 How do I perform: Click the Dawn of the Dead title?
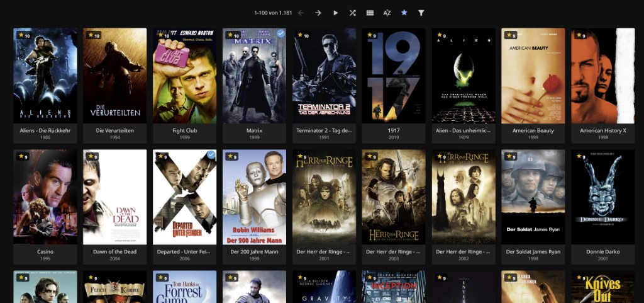[x=115, y=251]
